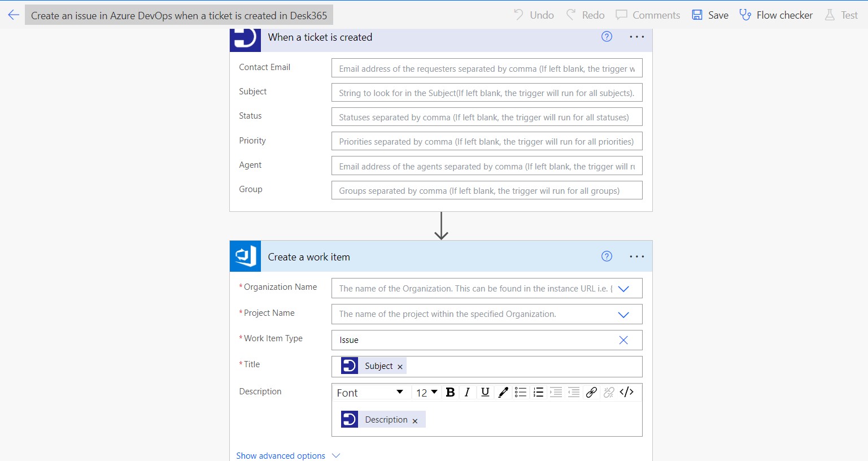Screen dimensions: 868x461
Task: Open the Flow checker panel
Action: tap(776, 15)
